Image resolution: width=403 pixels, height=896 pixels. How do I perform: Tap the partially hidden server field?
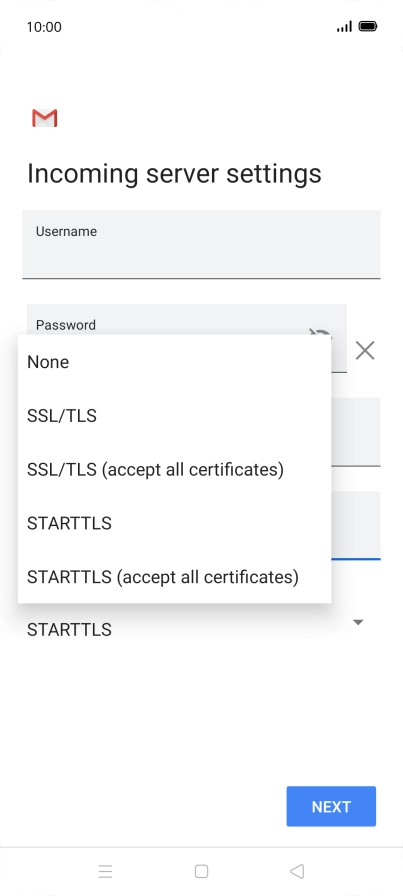[x=356, y=432]
